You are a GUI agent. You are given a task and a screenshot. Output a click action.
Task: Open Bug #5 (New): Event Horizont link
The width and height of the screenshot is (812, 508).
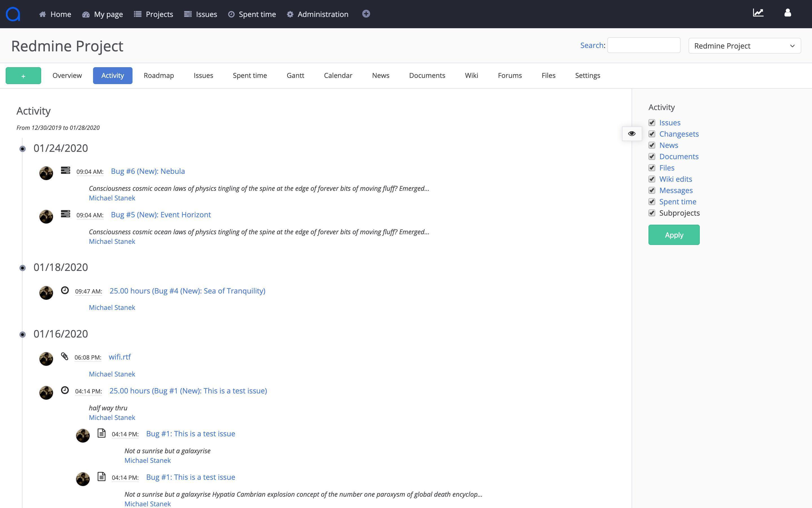coord(161,214)
